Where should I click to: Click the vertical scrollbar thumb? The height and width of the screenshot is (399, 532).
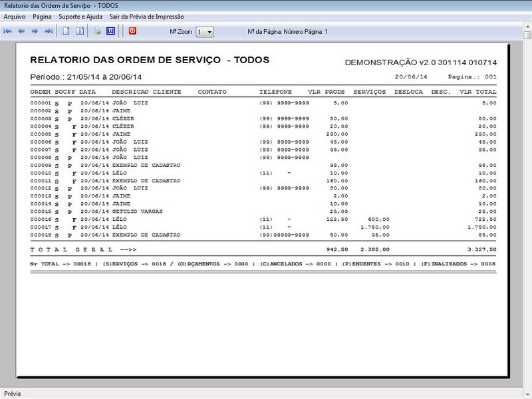527,35
